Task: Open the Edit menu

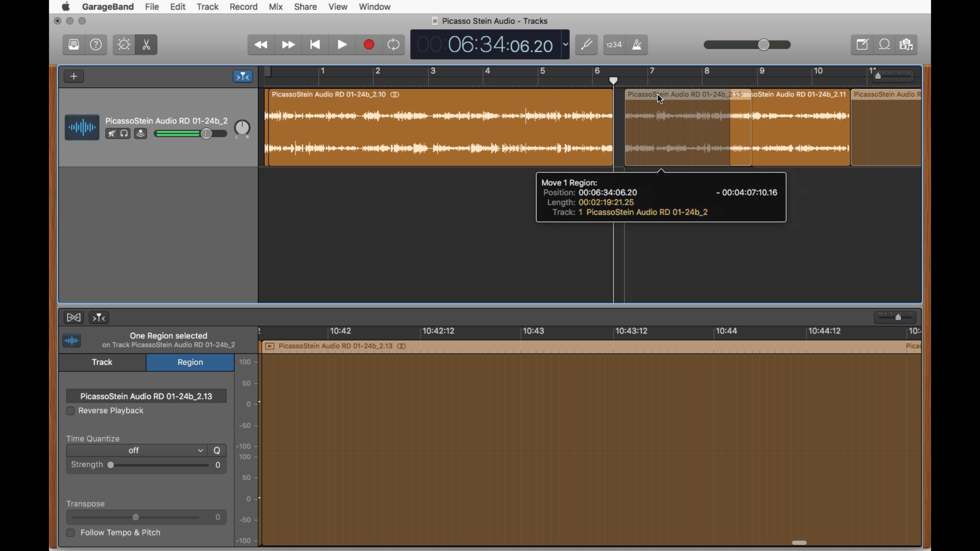Action: [178, 7]
